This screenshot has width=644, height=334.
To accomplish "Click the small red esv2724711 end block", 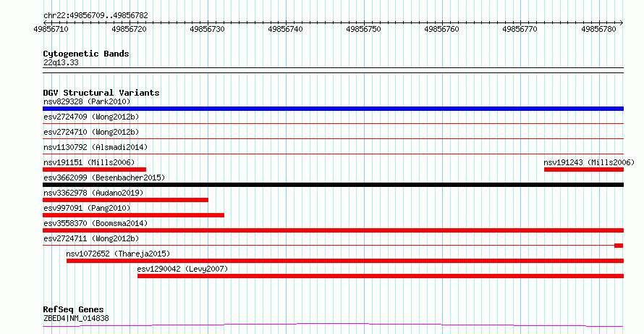I will point(619,246).
